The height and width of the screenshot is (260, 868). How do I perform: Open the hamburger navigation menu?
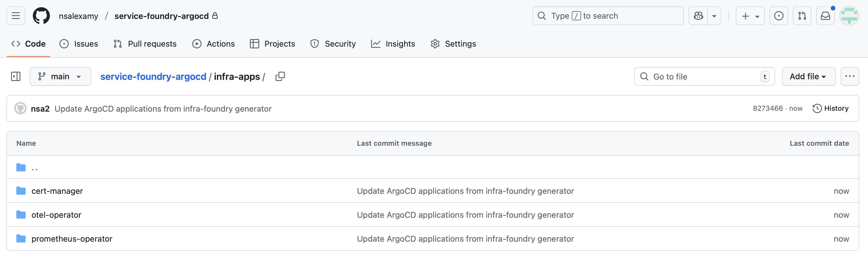(15, 16)
